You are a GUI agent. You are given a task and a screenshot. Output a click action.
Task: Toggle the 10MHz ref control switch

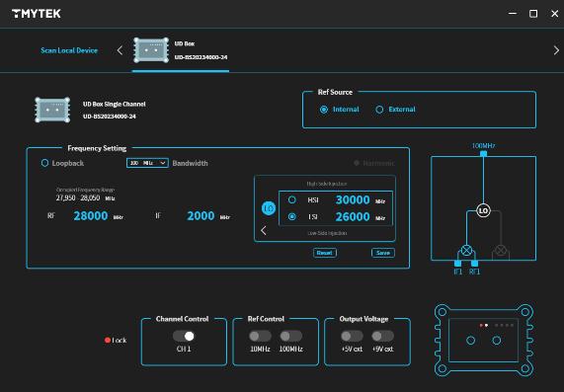click(x=260, y=336)
